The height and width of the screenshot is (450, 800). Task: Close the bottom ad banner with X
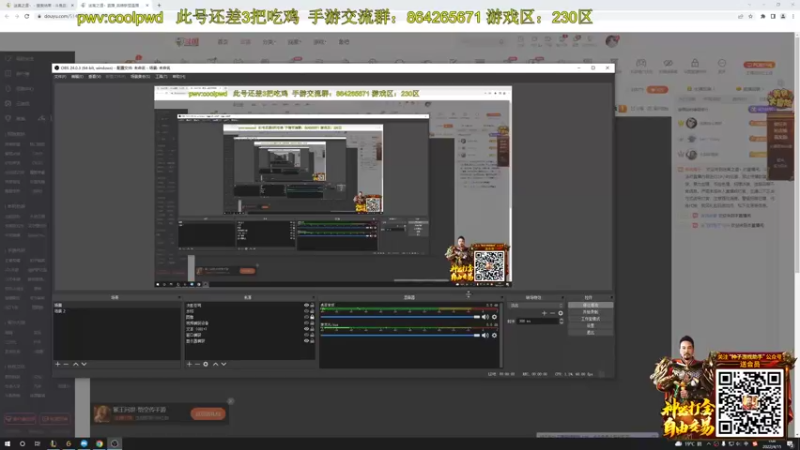pyautogui.click(x=231, y=402)
